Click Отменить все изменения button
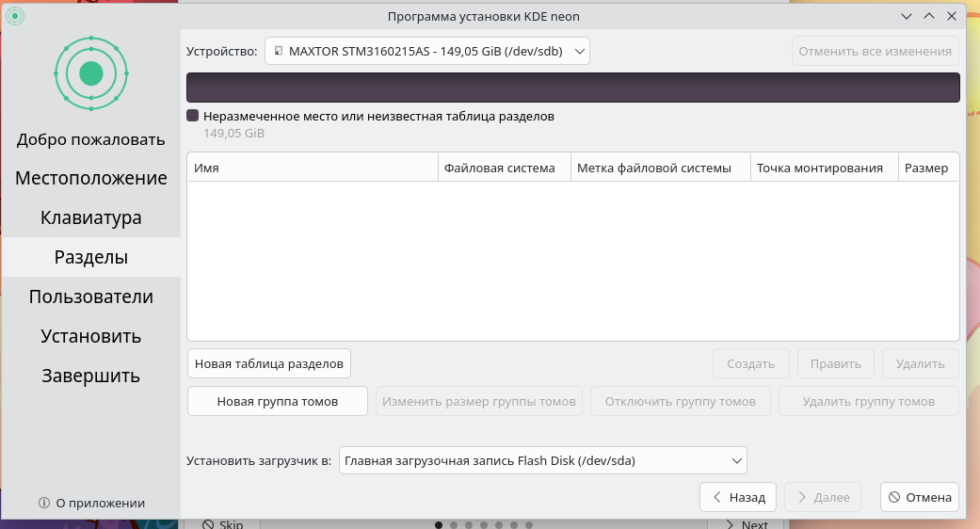Image resolution: width=980 pixels, height=529 pixels. point(875,51)
